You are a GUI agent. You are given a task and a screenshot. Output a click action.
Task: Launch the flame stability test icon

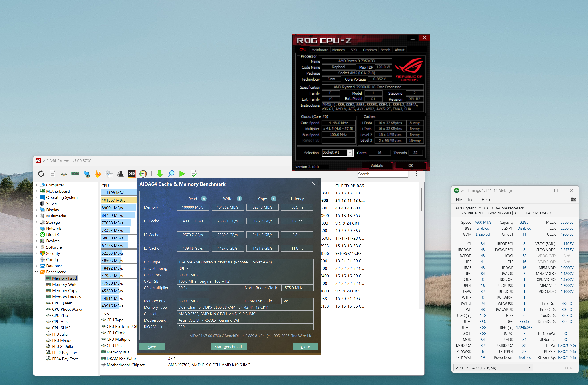[x=98, y=174]
